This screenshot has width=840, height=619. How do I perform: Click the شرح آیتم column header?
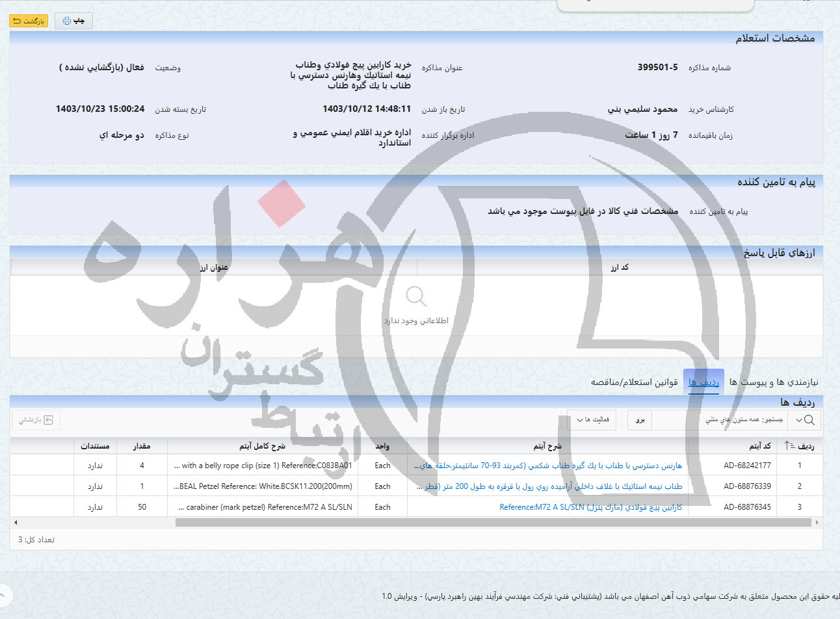pyautogui.click(x=547, y=446)
